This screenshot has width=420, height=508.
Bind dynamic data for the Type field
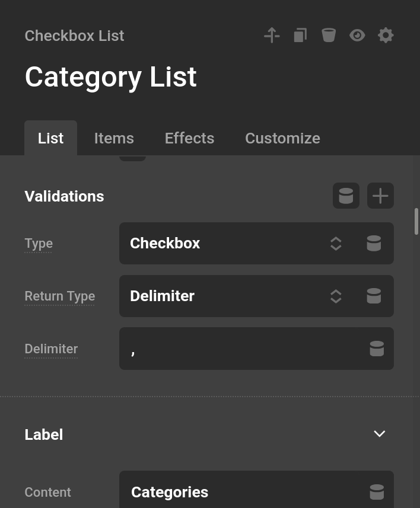374,243
